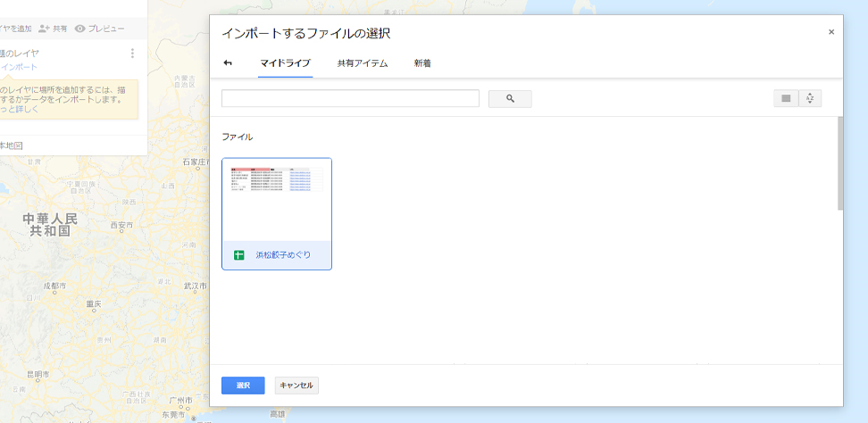
Task: Cancel with the キャンセル button
Action: [296, 386]
